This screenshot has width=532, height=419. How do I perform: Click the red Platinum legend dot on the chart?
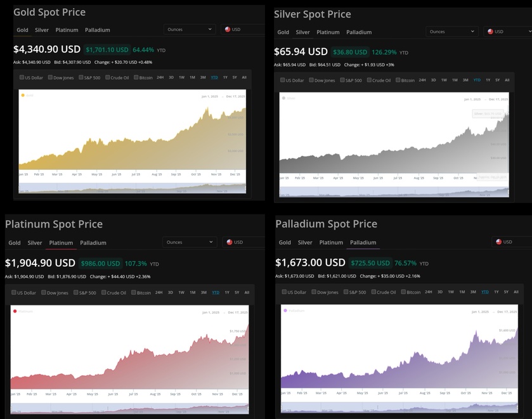[15, 311]
